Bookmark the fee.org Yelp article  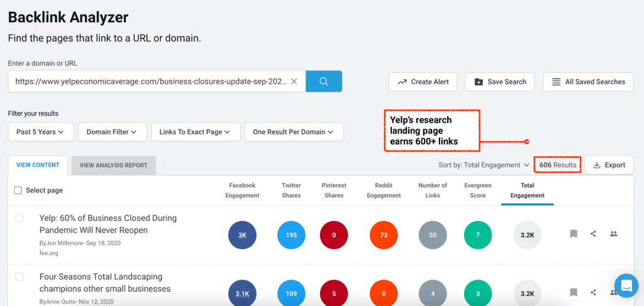(574, 234)
